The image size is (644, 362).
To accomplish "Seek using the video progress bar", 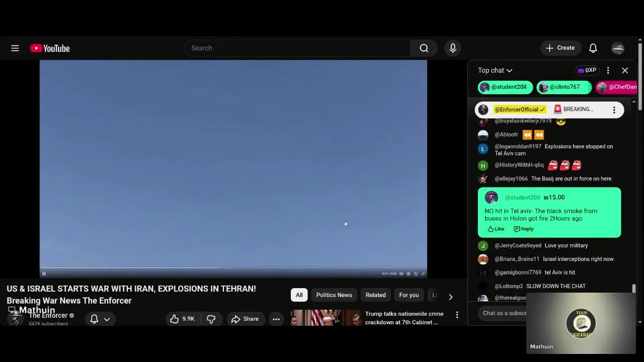I will 233,267.
